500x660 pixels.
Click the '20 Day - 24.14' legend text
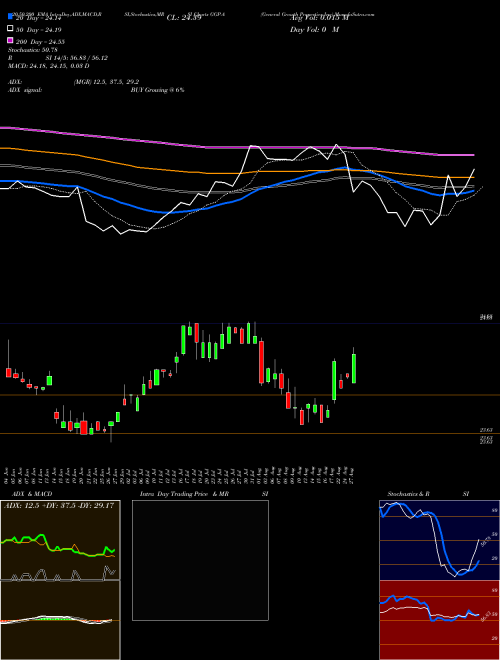[39, 18]
